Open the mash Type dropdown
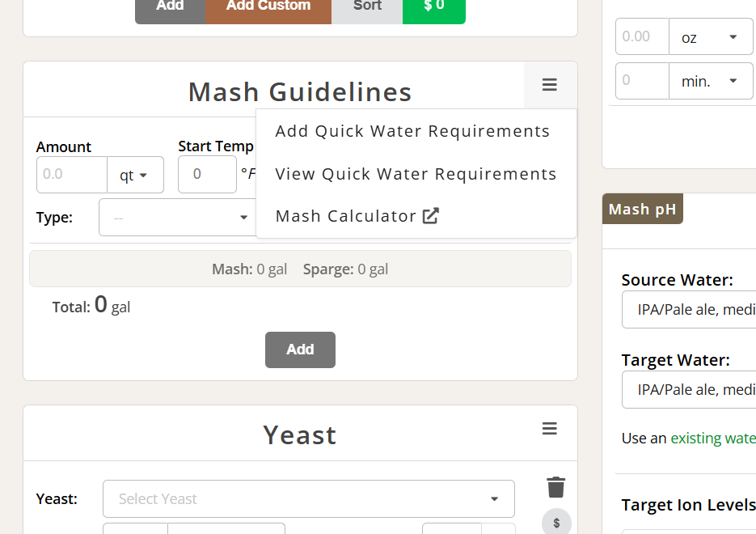The image size is (756, 534). click(177, 217)
